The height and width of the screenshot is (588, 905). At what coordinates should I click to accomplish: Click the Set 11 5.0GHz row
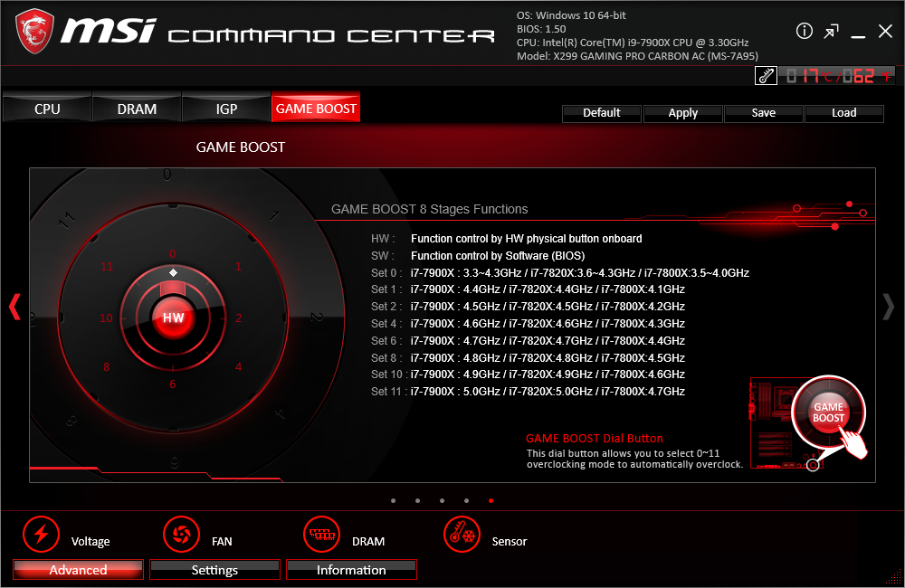[x=529, y=391]
